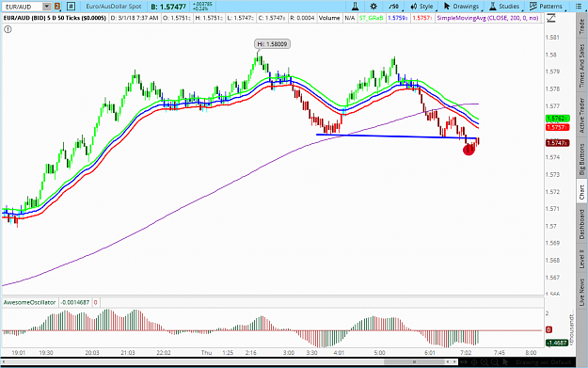Click the Volume label in the header
The height and width of the screenshot is (368, 588).
tap(329, 18)
